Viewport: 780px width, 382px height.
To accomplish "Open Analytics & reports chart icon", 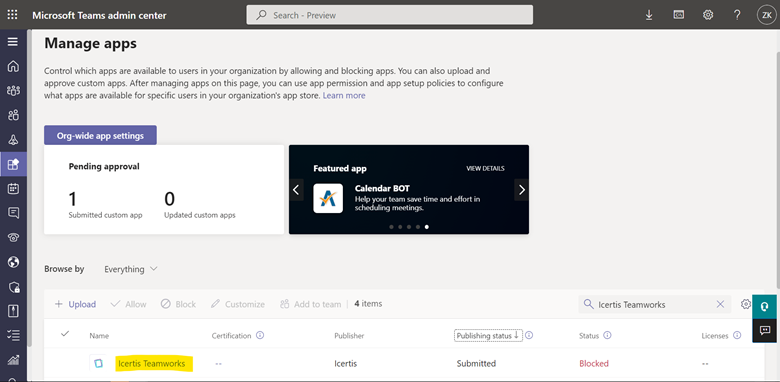I will (13, 360).
